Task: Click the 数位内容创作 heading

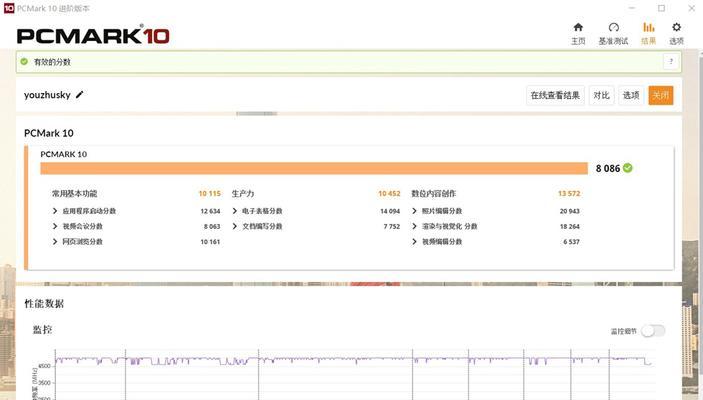Action: pos(434,193)
